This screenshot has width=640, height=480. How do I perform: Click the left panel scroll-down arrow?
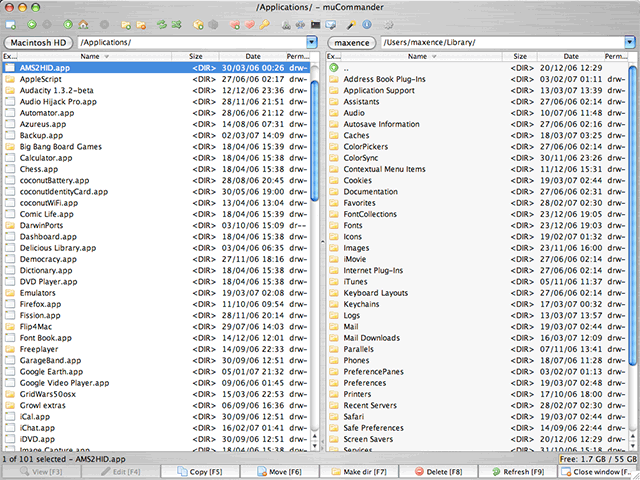click(314, 446)
